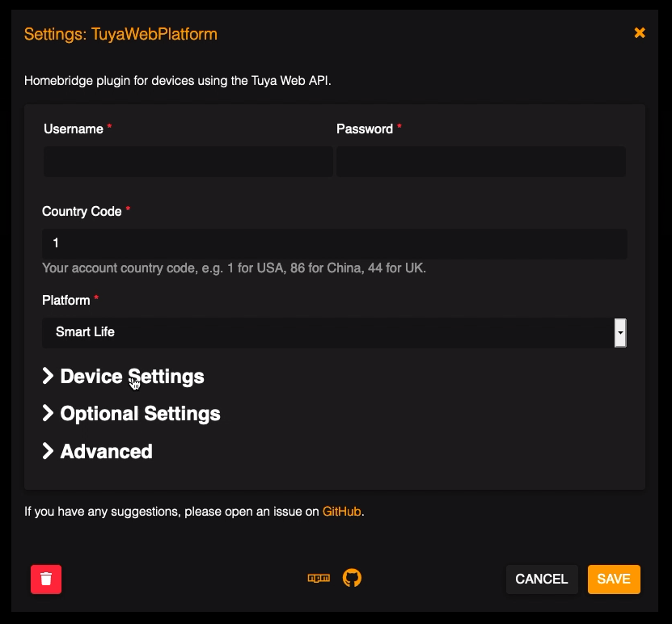Click the Settings: TuyaWebPlatform title
Image resolution: width=672 pixels, height=624 pixels.
[120, 34]
